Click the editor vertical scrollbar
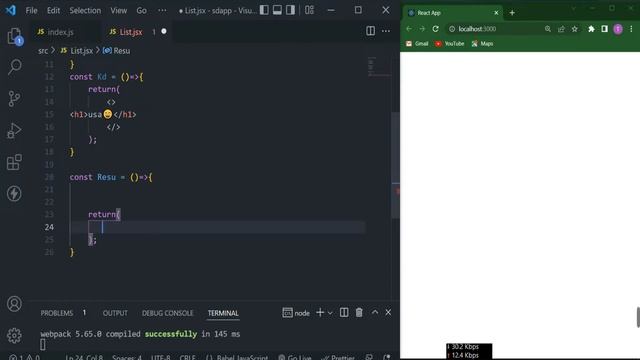This screenshot has width=640, height=360. 396,165
